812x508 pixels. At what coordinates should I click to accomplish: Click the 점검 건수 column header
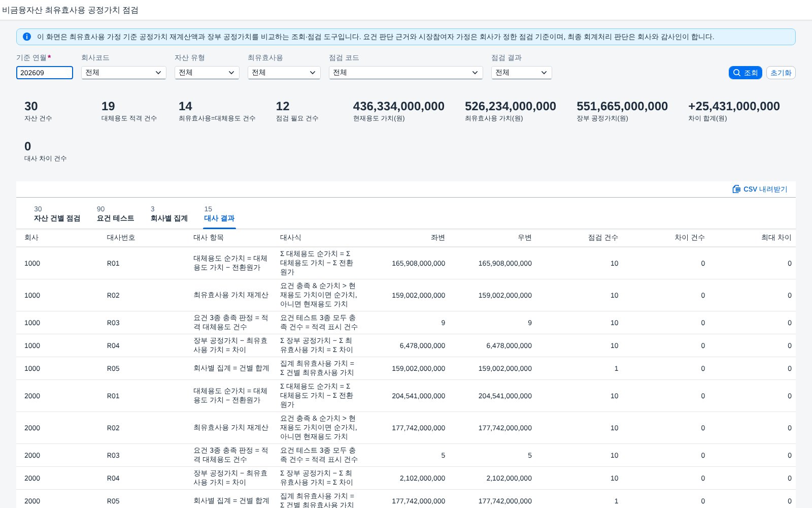click(x=603, y=237)
